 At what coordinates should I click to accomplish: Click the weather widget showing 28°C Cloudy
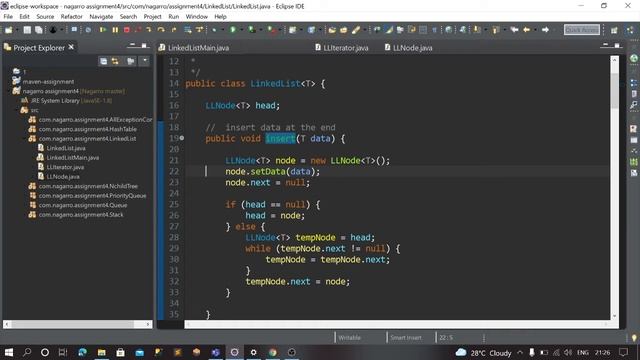[483, 353]
